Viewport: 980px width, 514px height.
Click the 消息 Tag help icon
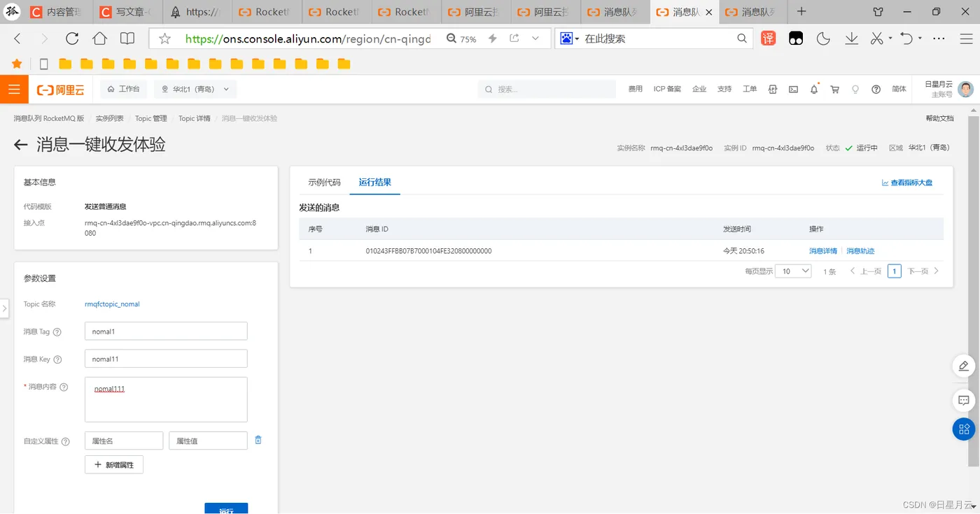click(57, 332)
